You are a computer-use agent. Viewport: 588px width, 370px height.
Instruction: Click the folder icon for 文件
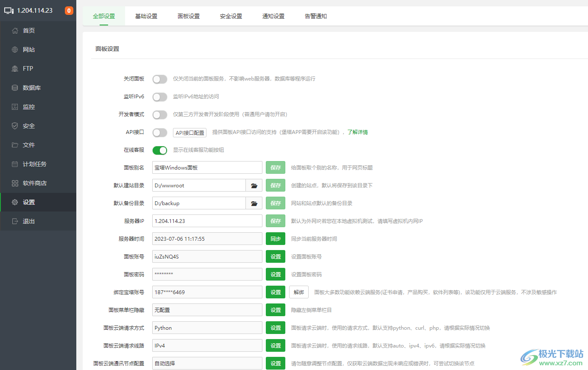tap(15, 145)
